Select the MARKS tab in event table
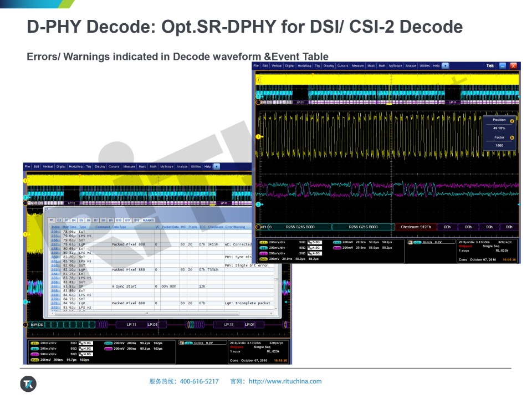 click(149, 220)
